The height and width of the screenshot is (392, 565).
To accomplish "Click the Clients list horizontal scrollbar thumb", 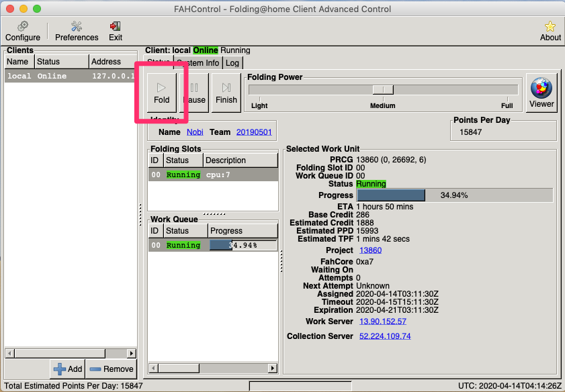I will coord(60,354).
